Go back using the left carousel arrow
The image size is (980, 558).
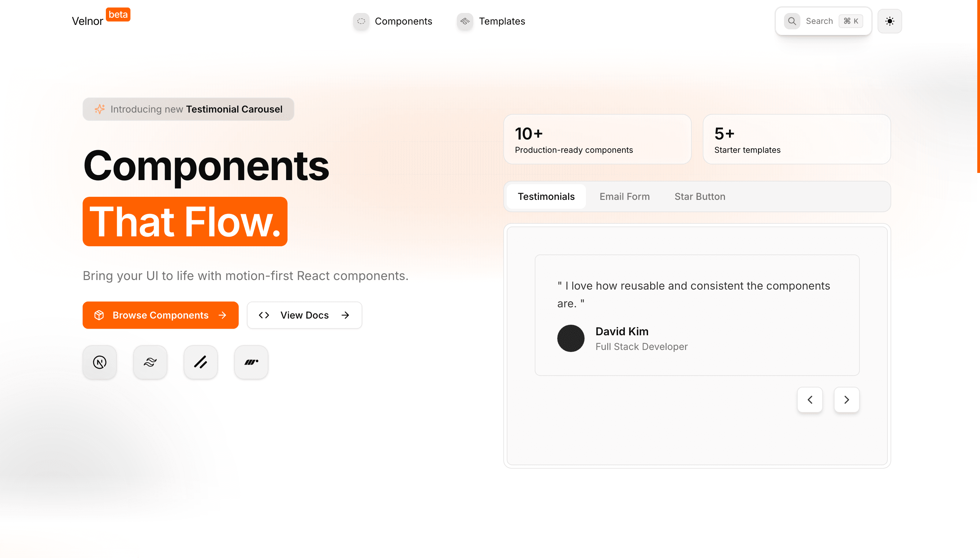tap(810, 400)
